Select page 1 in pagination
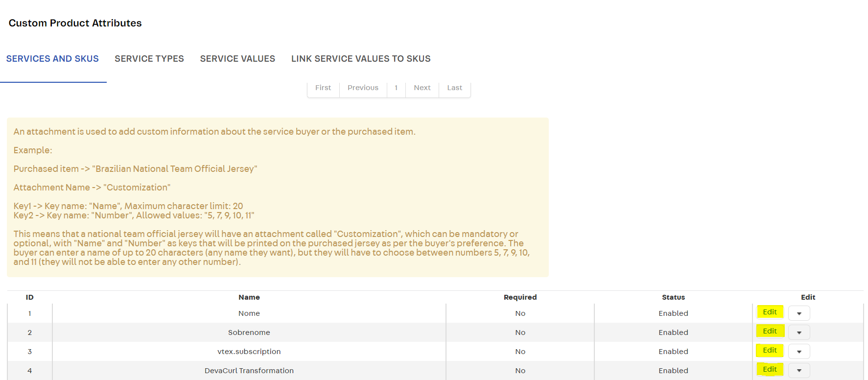 (x=396, y=88)
